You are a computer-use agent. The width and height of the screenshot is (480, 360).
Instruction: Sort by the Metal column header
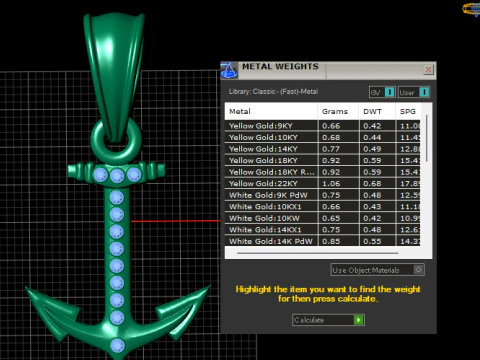pyautogui.click(x=271, y=111)
